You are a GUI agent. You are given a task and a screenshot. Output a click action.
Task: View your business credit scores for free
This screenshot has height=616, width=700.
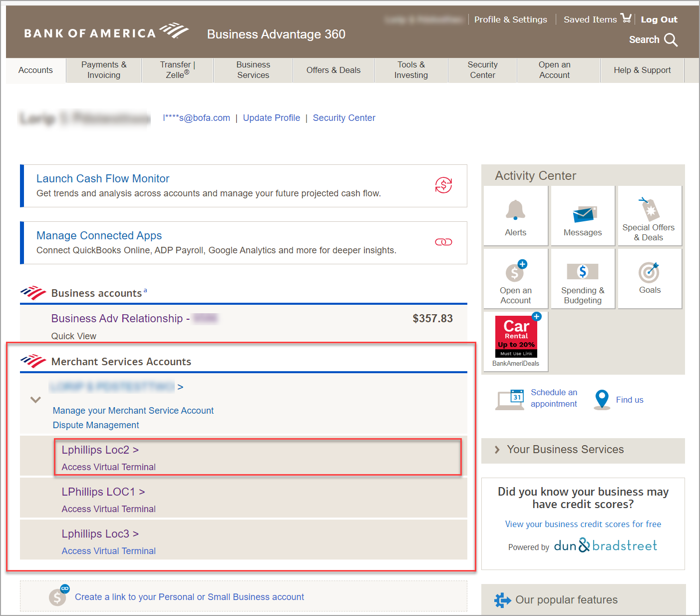(583, 524)
